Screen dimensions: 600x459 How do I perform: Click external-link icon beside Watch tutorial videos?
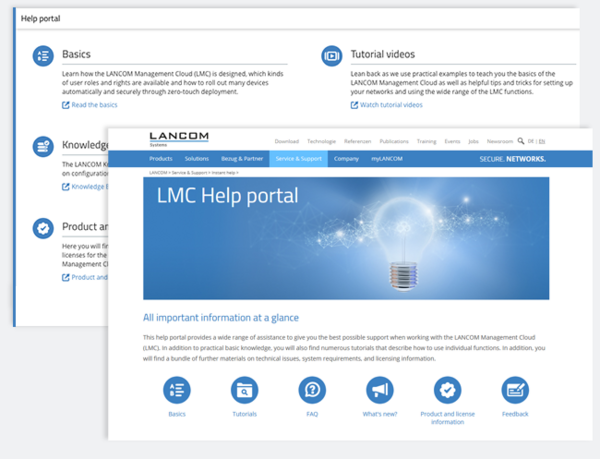click(354, 105)
